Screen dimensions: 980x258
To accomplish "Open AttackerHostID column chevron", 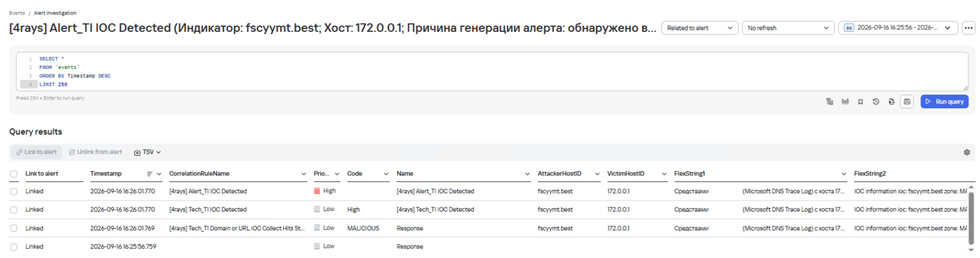I will click(x=597, y=174).
